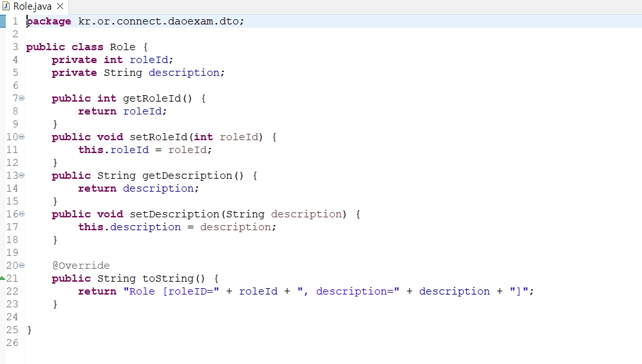Collapse the getRoleId method at line 7
This screenshot has height=364, width=642.
(x=22, y=98)
